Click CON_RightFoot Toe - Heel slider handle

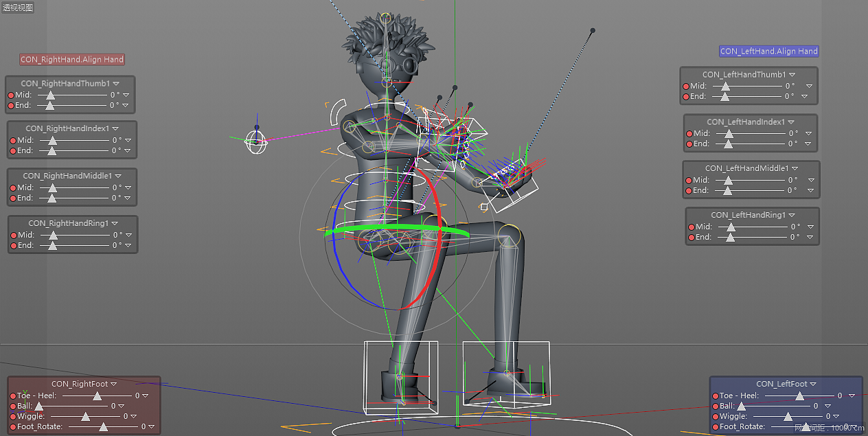pyautogui.click(x=97, y=396)
